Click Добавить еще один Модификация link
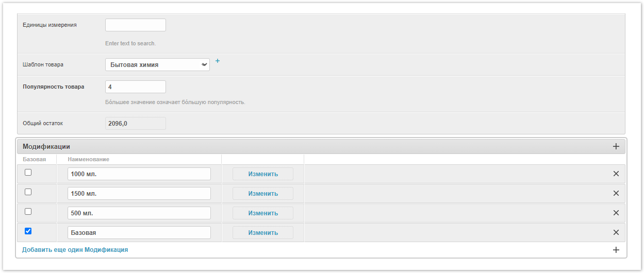644x273 pixels. pos(75,250)
